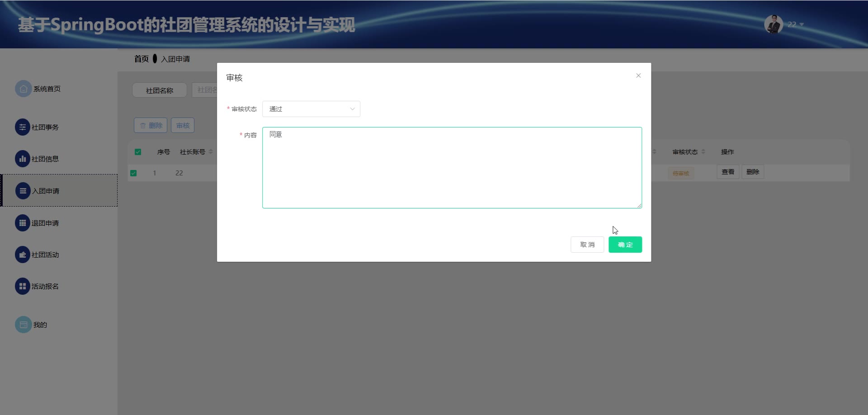The height and width of the screenshot is (415, 868).
Task: Confirm the review with 确定
Action: [x=625, y=245]
